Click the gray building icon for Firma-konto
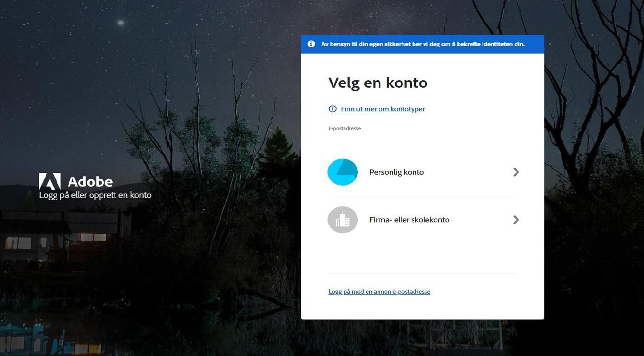The height and width of the screenshot is (356, 644). [x=343, y=219]
